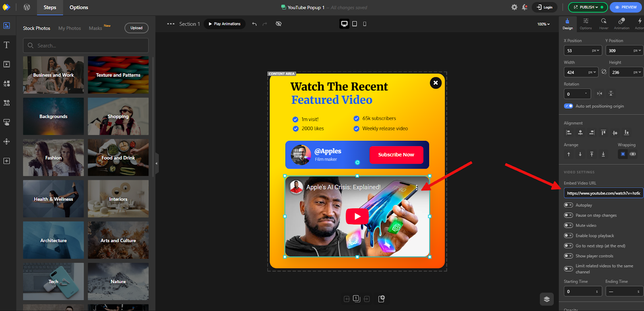
Task: Open the layers panel button
Action: pyautogui.click(x=547, y=299)
